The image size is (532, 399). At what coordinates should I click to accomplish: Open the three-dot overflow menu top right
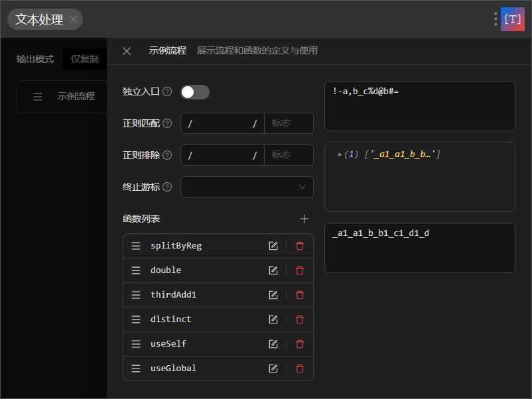[x=495, y=19]
